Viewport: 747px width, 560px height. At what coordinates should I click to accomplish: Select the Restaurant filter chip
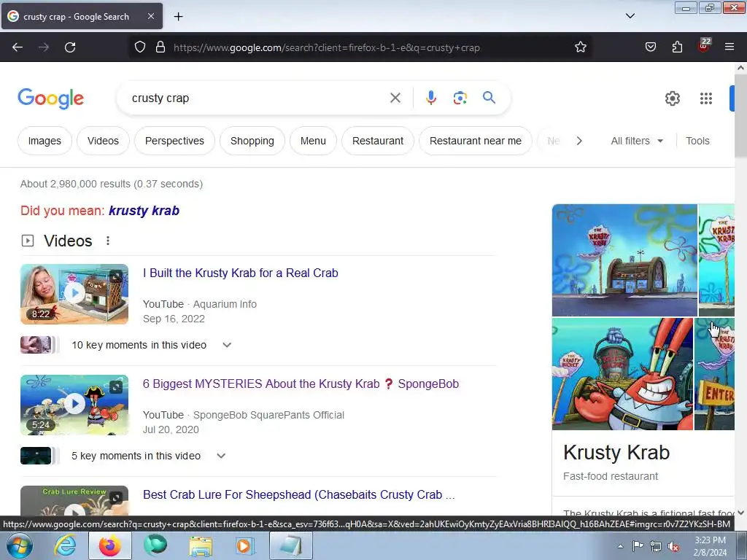pos(378,141)
